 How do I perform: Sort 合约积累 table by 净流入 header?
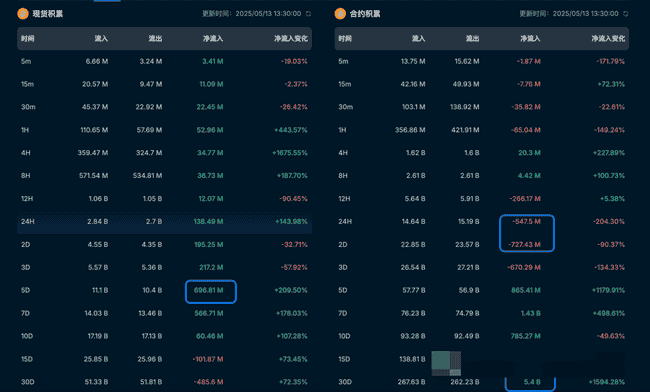(x=530, y=39)
